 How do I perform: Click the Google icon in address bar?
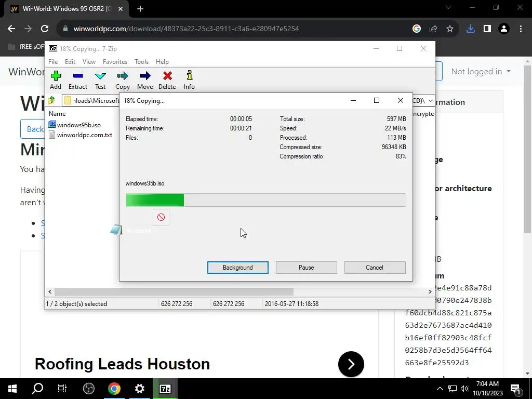coord(416,29)
